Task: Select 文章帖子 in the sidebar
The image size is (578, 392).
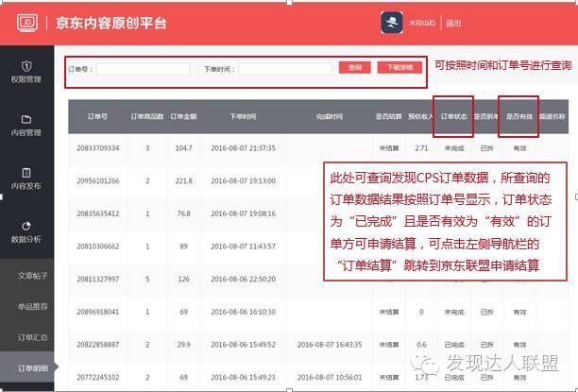Action: pos(32,276)
